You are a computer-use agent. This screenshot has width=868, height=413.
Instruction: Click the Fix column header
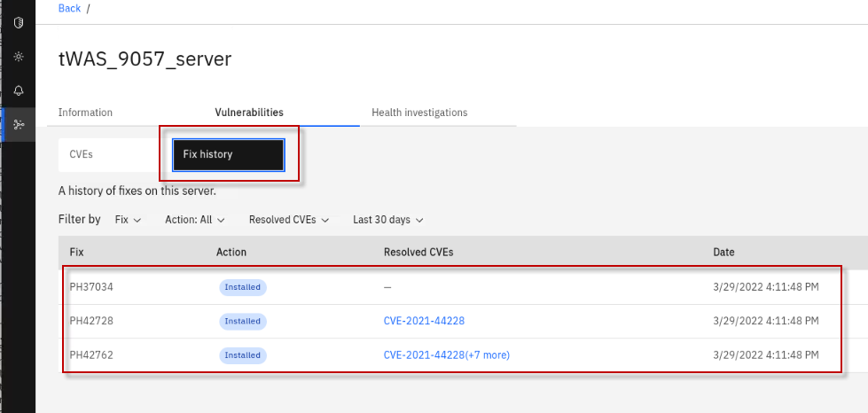(x=77, y=253)
